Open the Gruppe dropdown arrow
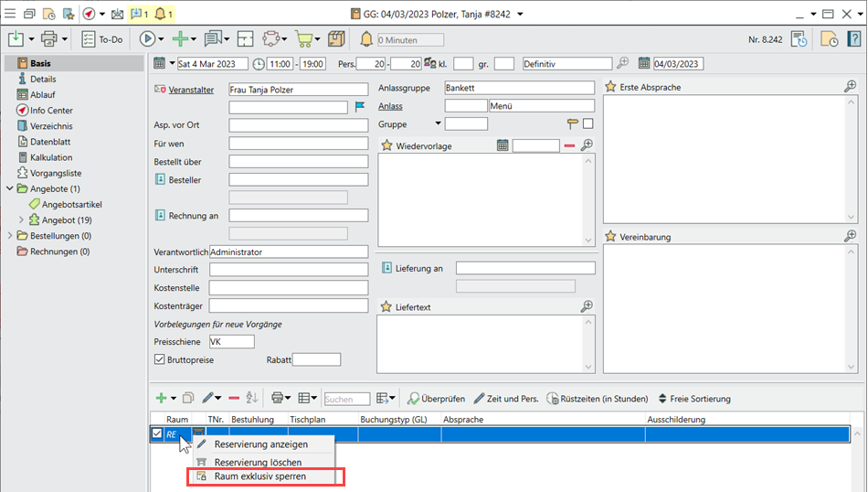 point(438,123)
